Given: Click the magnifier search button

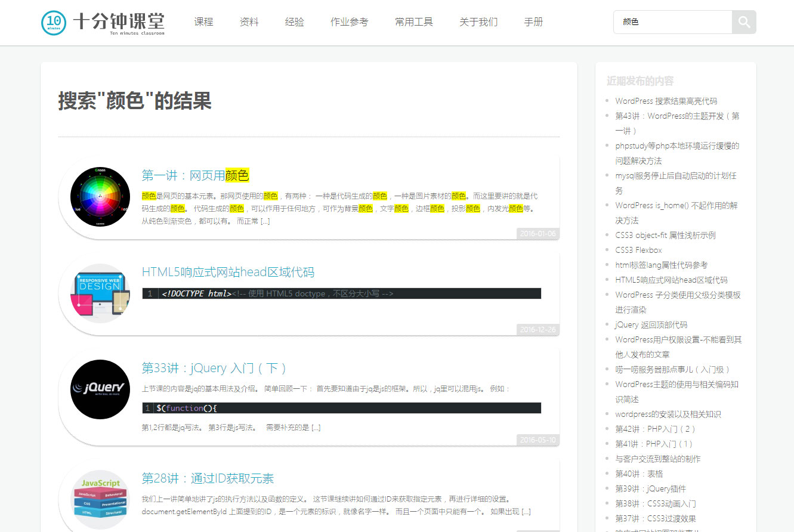Looking at the screenshot, I should (x=744, y=22).
